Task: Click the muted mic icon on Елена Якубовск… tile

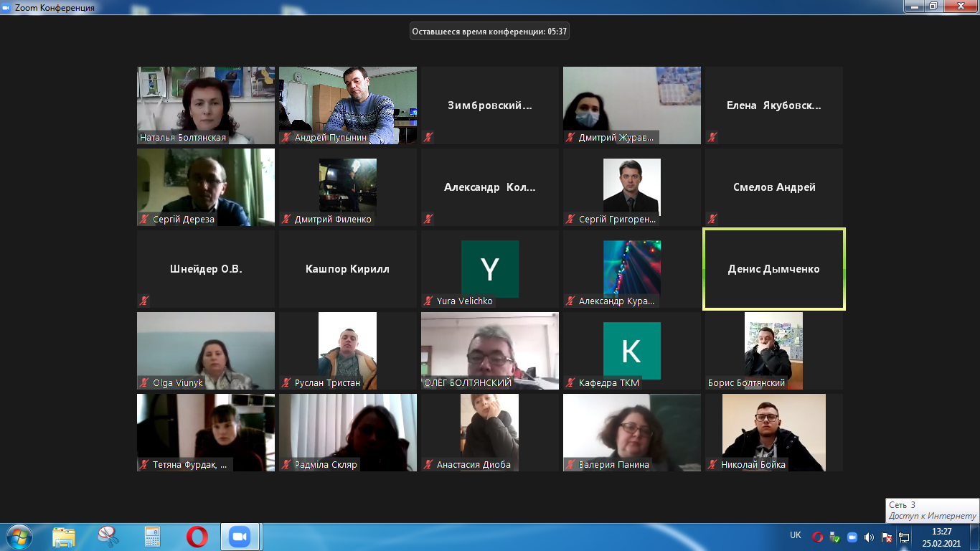Action: point(712,137)
